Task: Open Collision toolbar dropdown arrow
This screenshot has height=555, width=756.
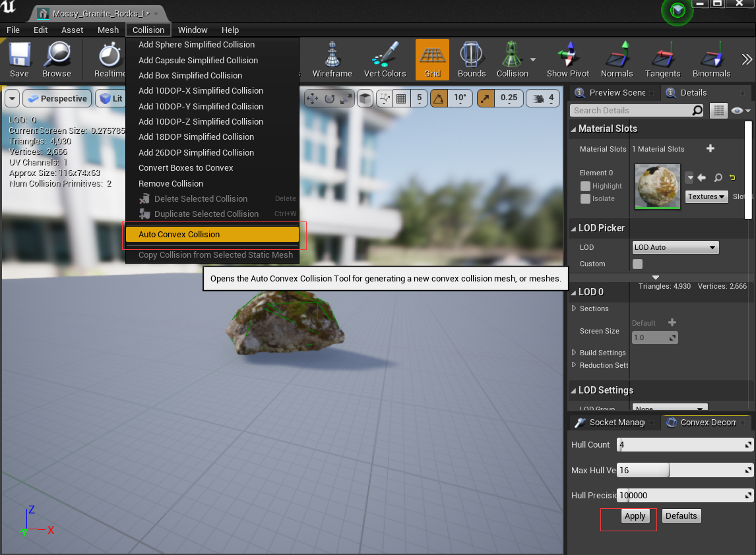Action: tap(533, 60)
